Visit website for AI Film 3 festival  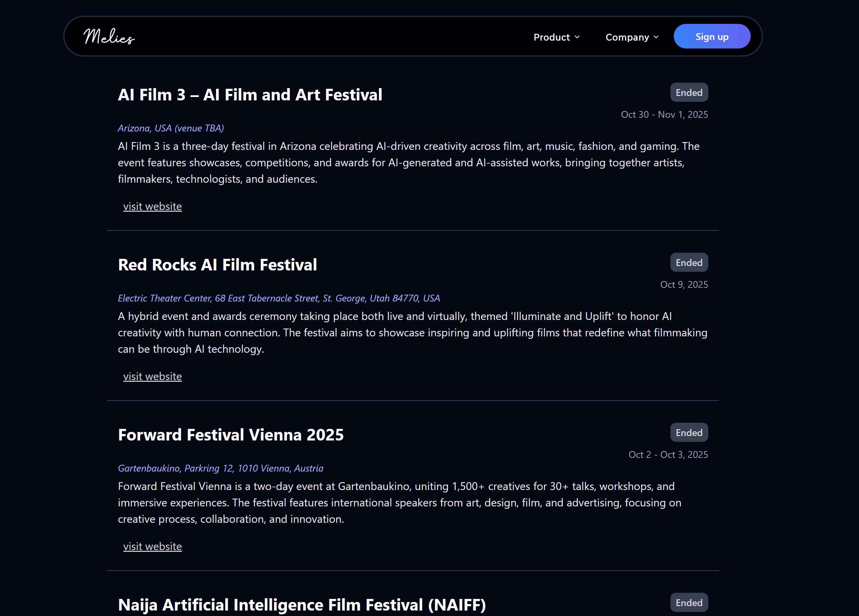[x=152, y=206]
